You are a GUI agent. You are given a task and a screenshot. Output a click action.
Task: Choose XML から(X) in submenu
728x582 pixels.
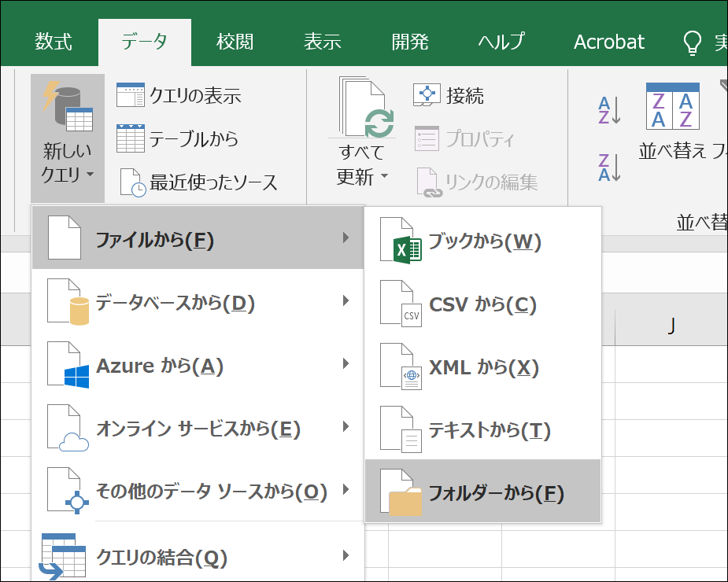pyautogui.click(x=483, y=367)
